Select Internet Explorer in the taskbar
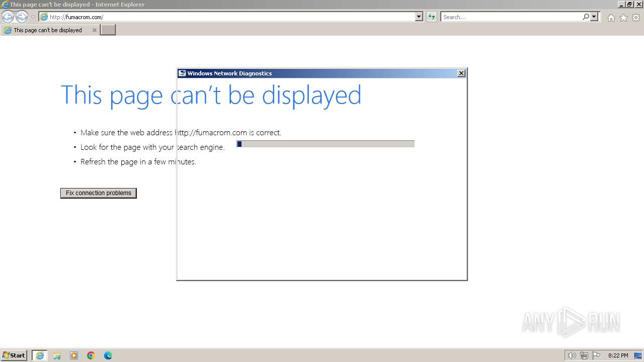The height and width of the screenshot is (362, 644). click(x=40, y=355)
